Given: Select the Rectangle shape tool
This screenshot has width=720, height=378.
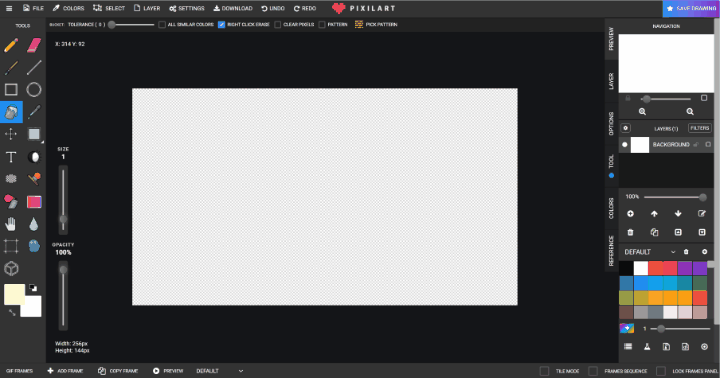Looking at the screenshot, I should click(11, 90).
